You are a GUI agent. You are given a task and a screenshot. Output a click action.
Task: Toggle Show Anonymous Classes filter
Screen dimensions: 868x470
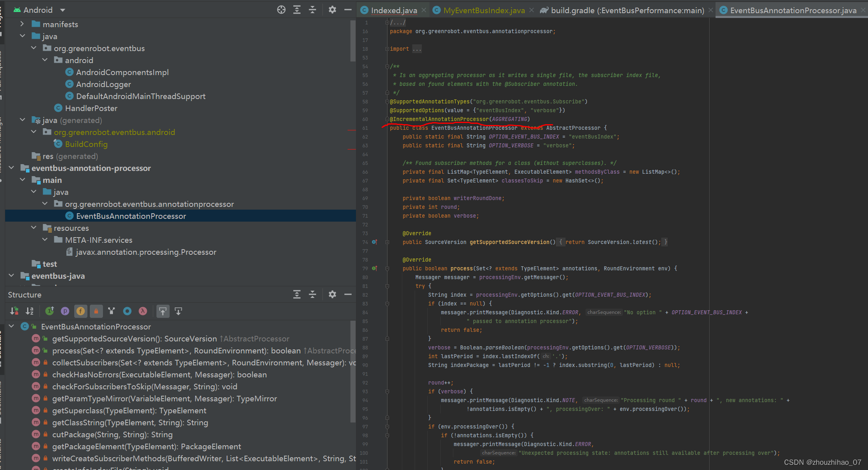(x=127, y=311)
